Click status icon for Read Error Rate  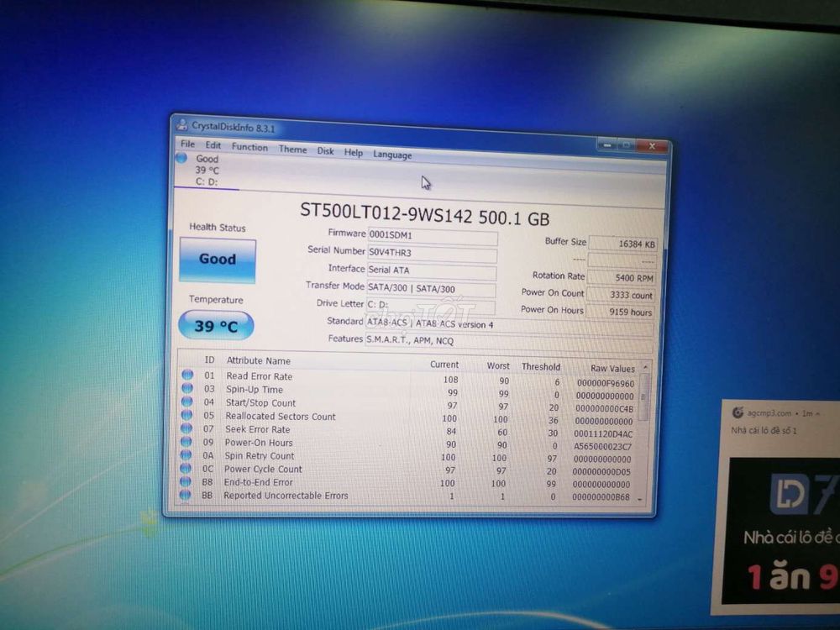pyautogui.click(x=187, y=375)
